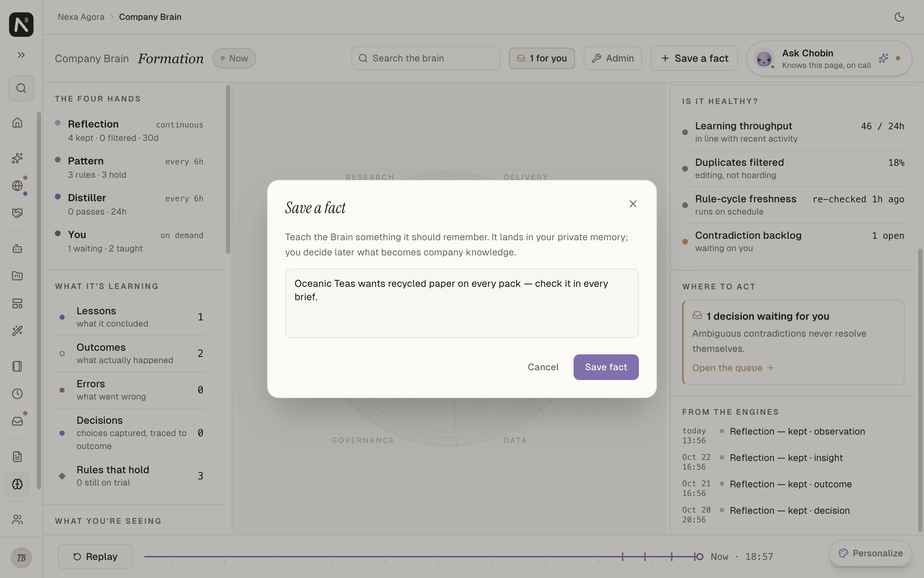
Task: Close the Save a fact dialog
Action: 633,204
